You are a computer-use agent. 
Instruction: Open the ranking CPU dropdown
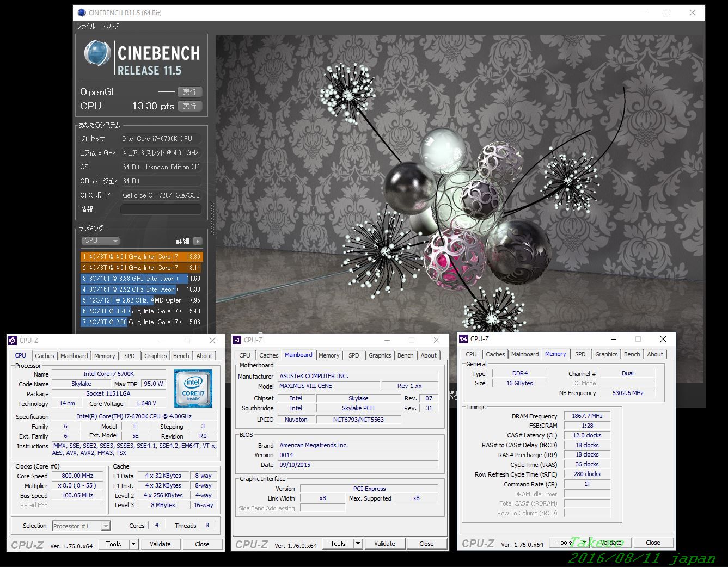tap(101, 241)
